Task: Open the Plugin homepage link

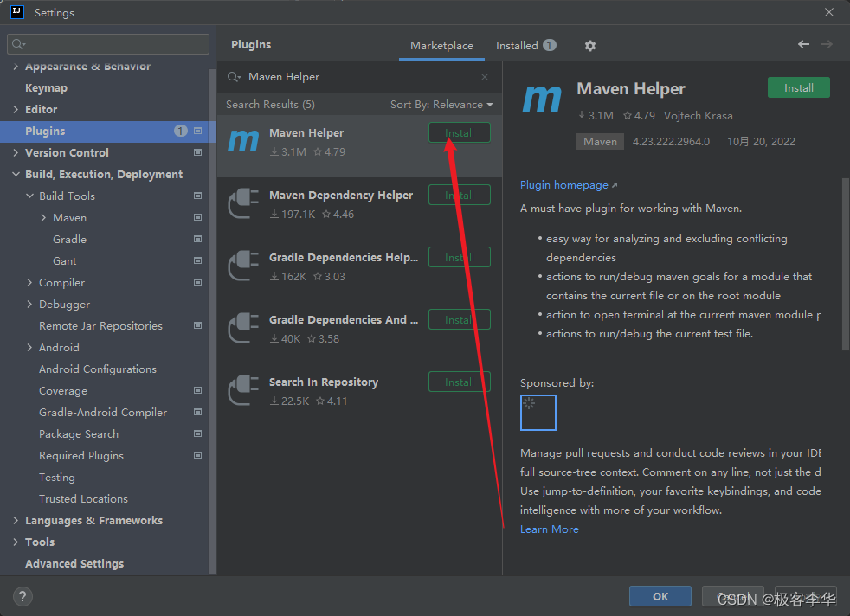Action: point(568,185)
